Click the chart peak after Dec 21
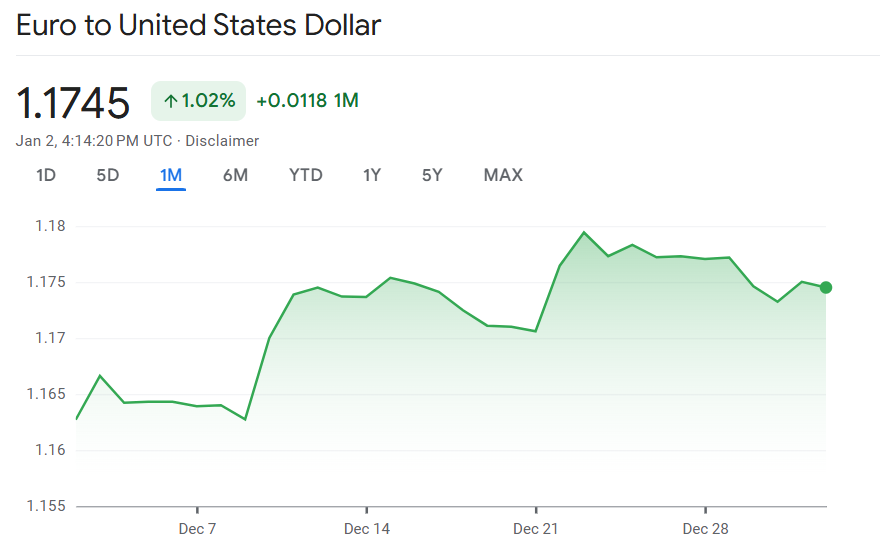The width and height of the screenshot is (880, 545). pyautogui.click(x=584, y=232)
